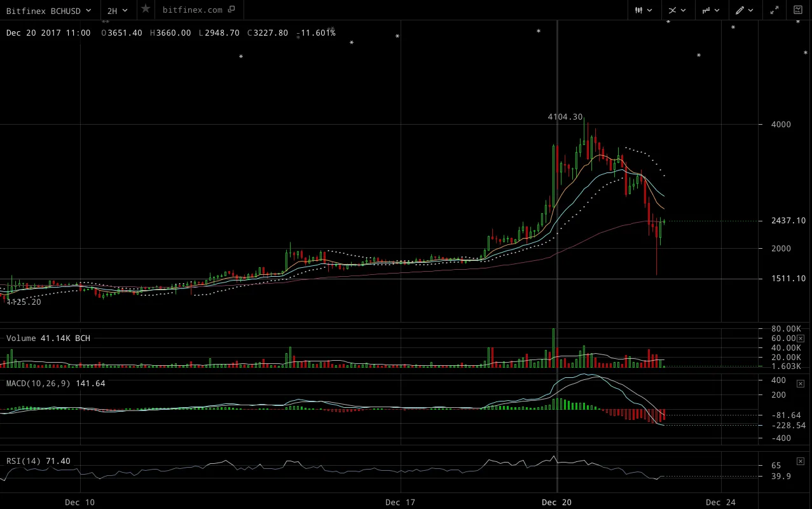
Task: Open the pencil drawing tools dropdown
Action: pyautogui.click(x=745, y=10)
